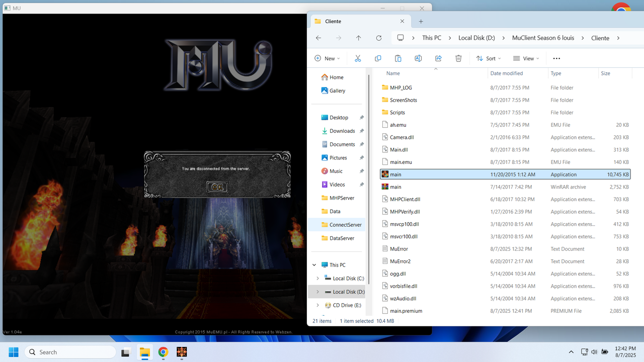
Task: Select the Scripts folder
Action: (505, 113)
